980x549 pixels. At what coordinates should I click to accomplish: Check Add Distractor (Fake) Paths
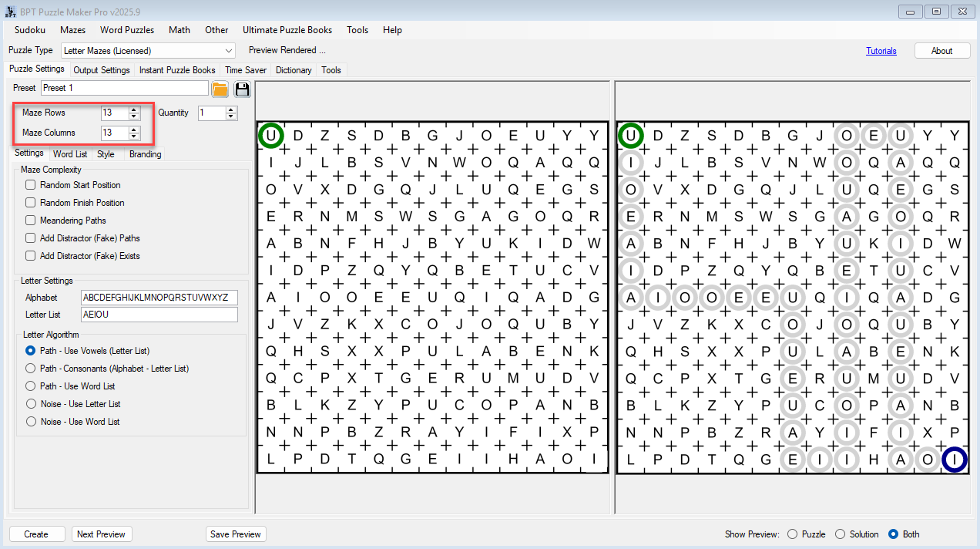pyautogui.click(x=30, y=238)
